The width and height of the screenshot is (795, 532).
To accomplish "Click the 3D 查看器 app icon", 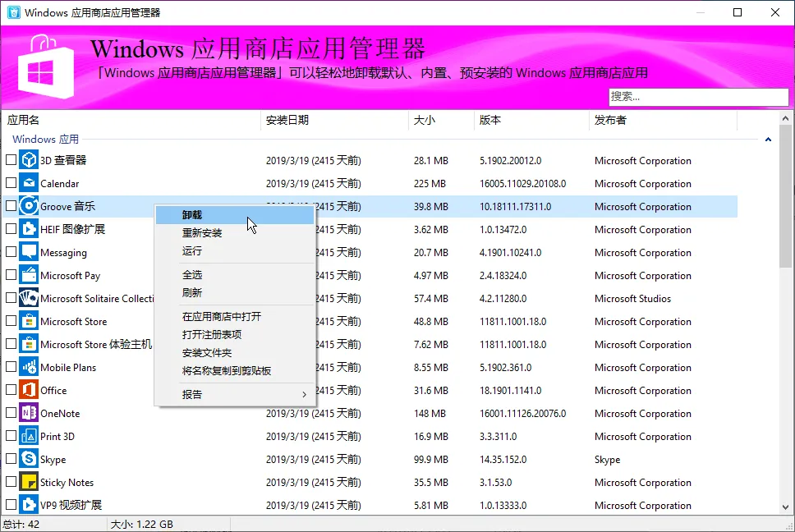I will (x=29, y=160).
